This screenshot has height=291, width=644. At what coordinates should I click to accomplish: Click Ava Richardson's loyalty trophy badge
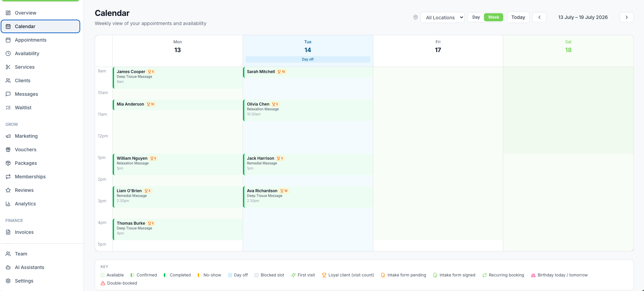[x=284, y=191]
